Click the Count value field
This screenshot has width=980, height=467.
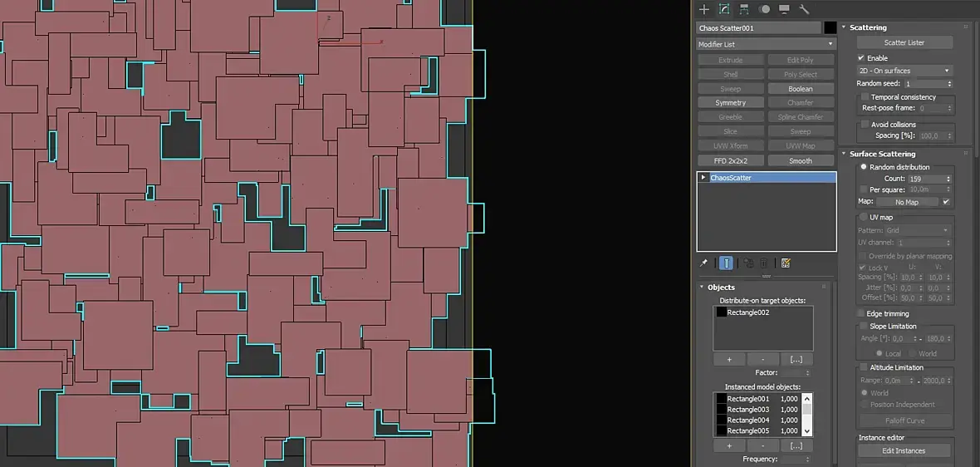[x=927, y=179]
